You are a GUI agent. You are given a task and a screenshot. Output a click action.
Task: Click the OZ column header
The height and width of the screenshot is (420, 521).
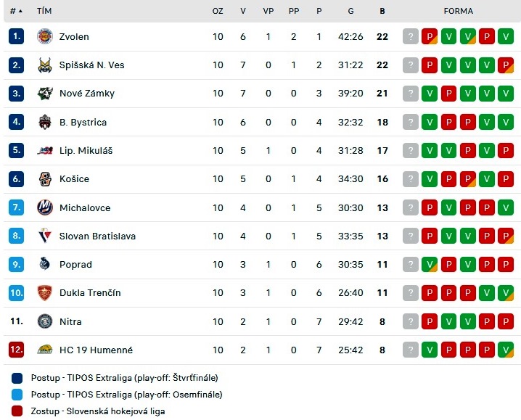218,11
